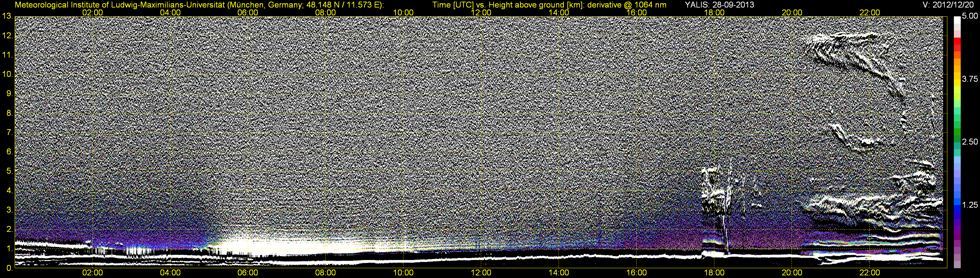
Task: Click the 02:00 label on top time axis
Action: point(93,12)
